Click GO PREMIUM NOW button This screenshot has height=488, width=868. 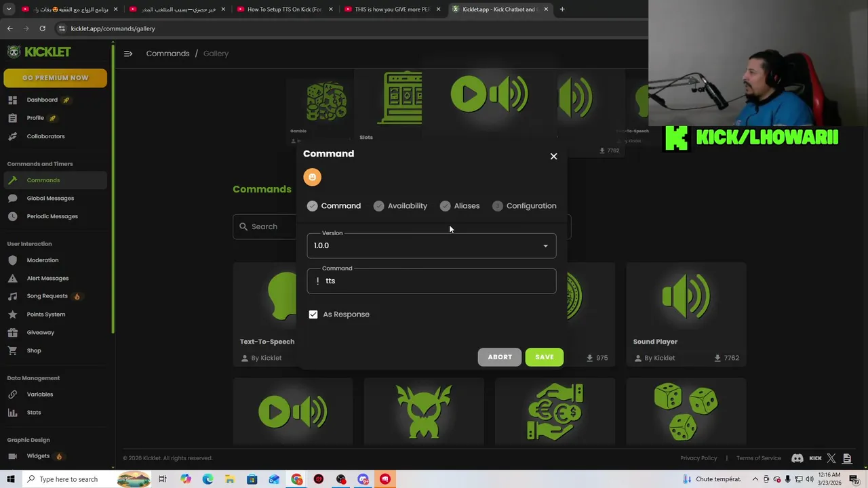[56, 78]
